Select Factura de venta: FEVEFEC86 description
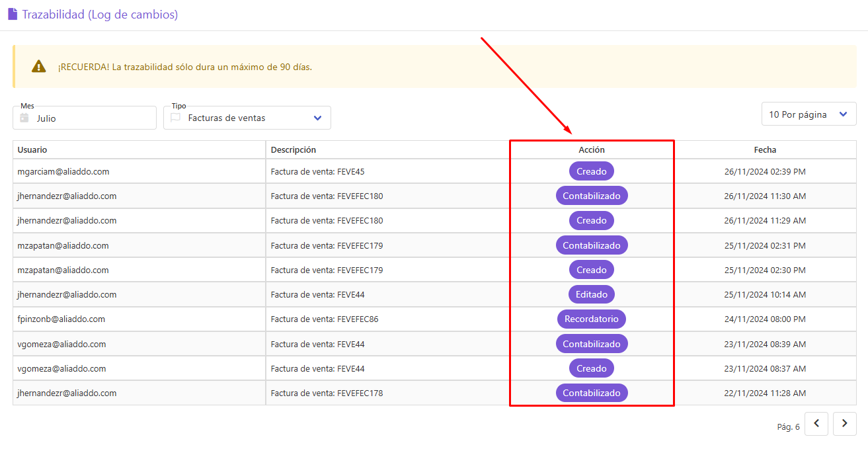Image resolution: width=868 pixels, height=449 pixels. click(325, 319)
